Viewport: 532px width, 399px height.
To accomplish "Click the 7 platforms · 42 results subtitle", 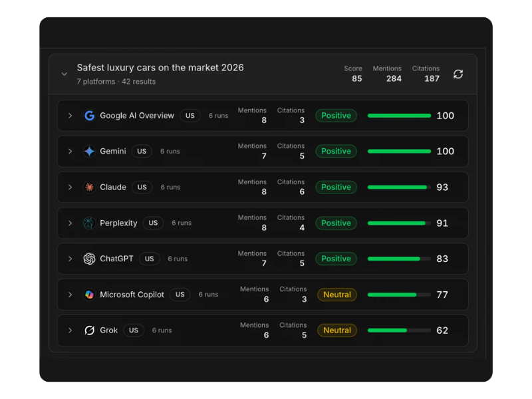I will point(116,81).
